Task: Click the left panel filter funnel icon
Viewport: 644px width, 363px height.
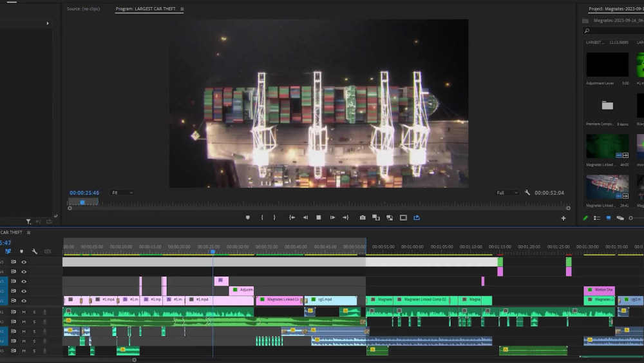Action: [x=28, y=222]
